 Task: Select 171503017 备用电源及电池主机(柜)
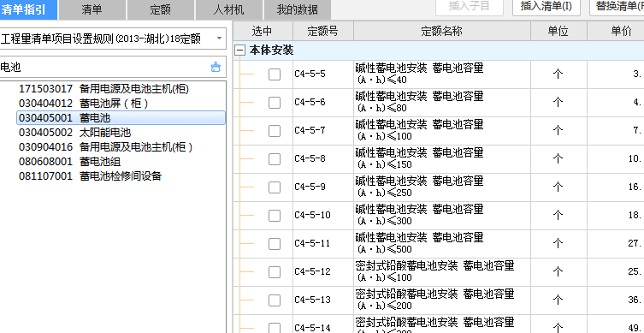pos(103,89)
